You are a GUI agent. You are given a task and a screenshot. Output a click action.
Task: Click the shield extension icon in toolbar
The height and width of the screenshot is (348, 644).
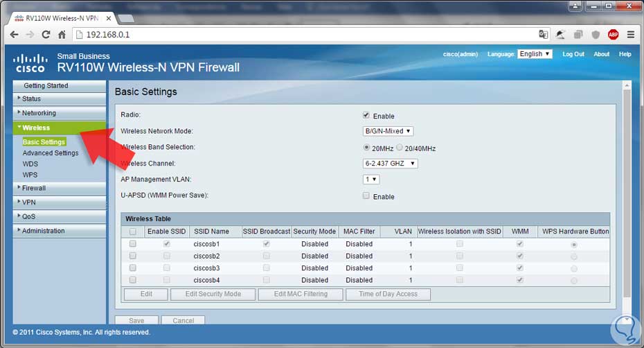[596, 35]
